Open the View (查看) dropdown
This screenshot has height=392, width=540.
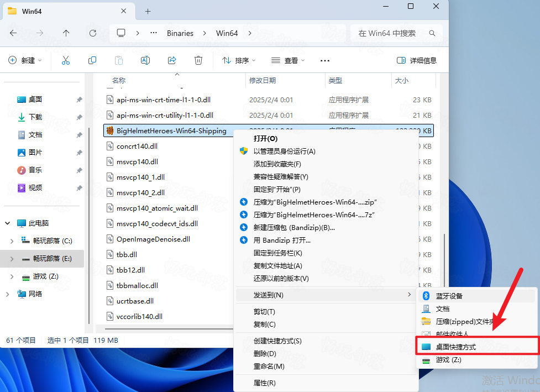(x=288, y=61)
